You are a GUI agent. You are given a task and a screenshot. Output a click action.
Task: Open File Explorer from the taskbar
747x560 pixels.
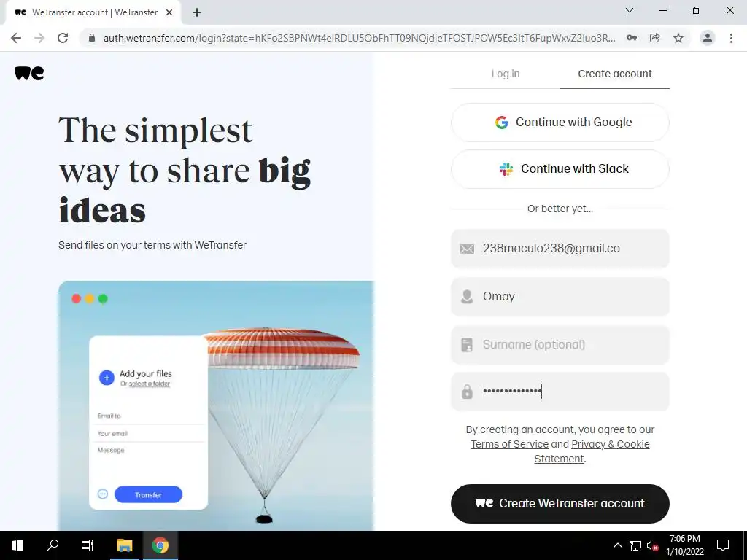124,545
